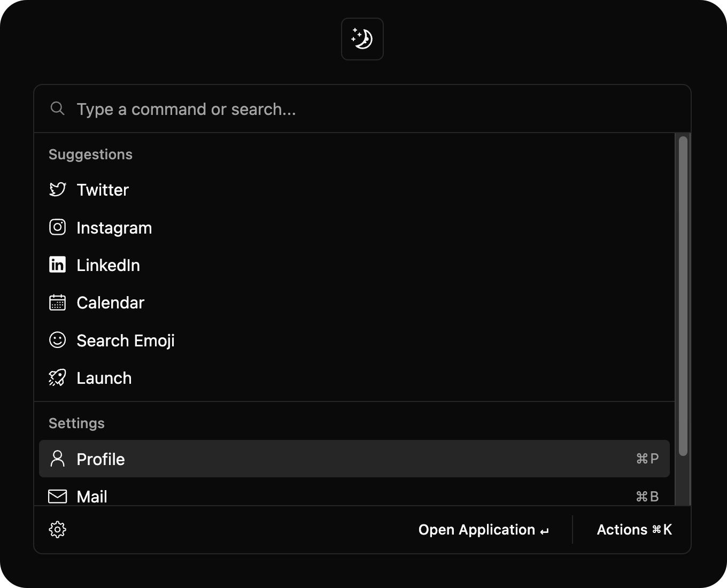Click the Calendar icon
The width and height of the screenshot is (727, 588).
(58, 303)
